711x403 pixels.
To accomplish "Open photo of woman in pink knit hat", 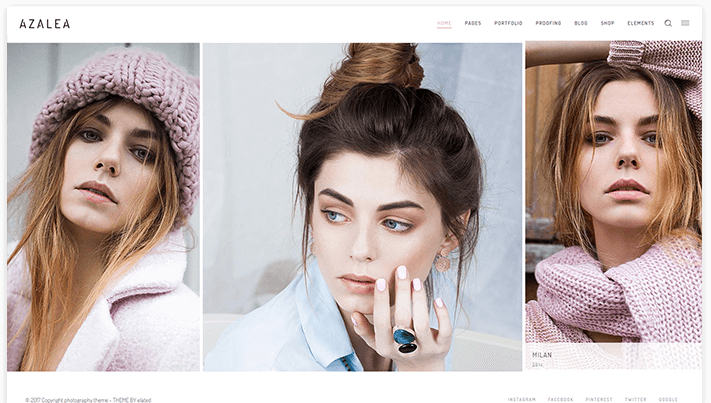I will (x=103, y=207).
